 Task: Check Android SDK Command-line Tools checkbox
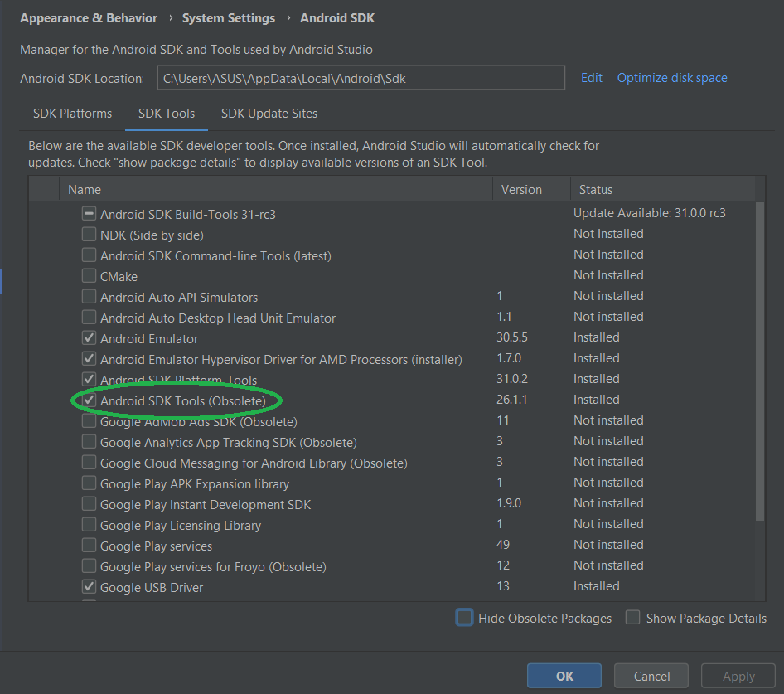89,255
